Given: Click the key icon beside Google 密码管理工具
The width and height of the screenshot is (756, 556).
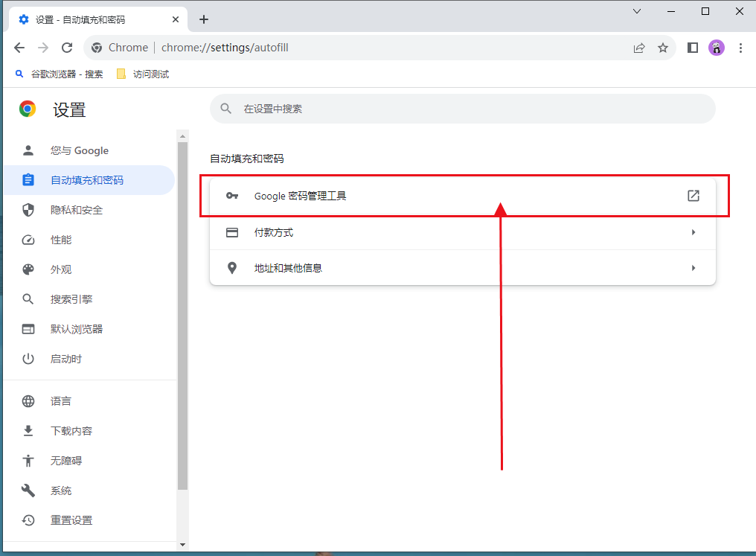Looking at the screenshot, I should pos(232,196).
